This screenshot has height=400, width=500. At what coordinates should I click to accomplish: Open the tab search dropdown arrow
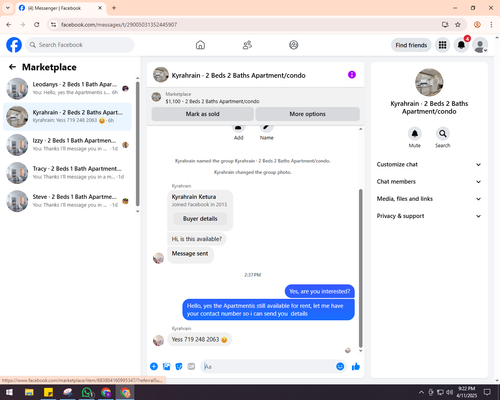8,8
